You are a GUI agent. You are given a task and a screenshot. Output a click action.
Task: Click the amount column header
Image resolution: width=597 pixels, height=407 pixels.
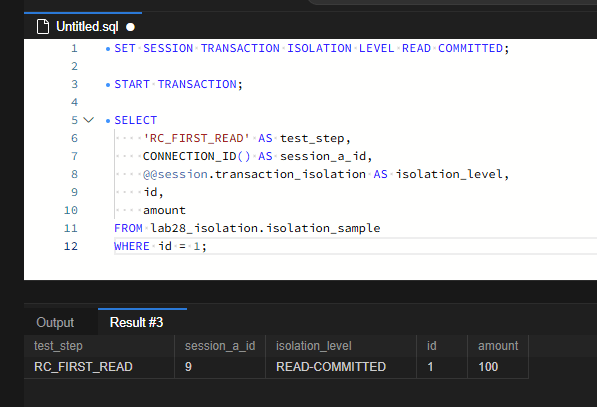pyautogui.click(x=498, y=346)
